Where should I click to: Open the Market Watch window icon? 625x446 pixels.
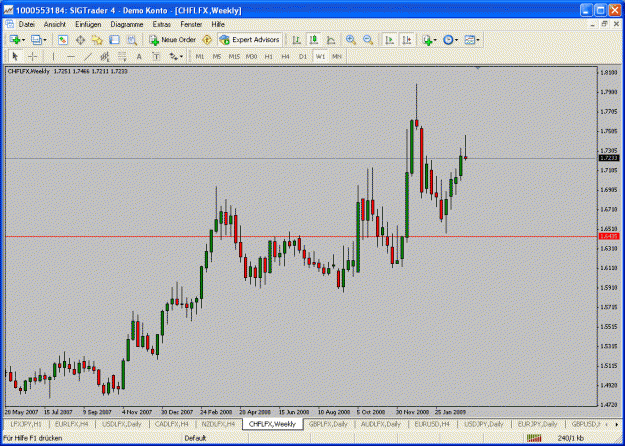63,40
